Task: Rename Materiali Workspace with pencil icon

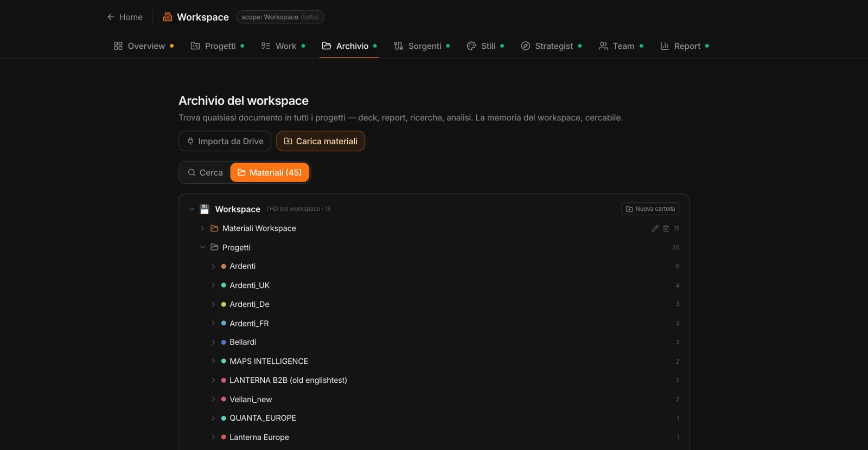Action: click(x=655, y=228)
